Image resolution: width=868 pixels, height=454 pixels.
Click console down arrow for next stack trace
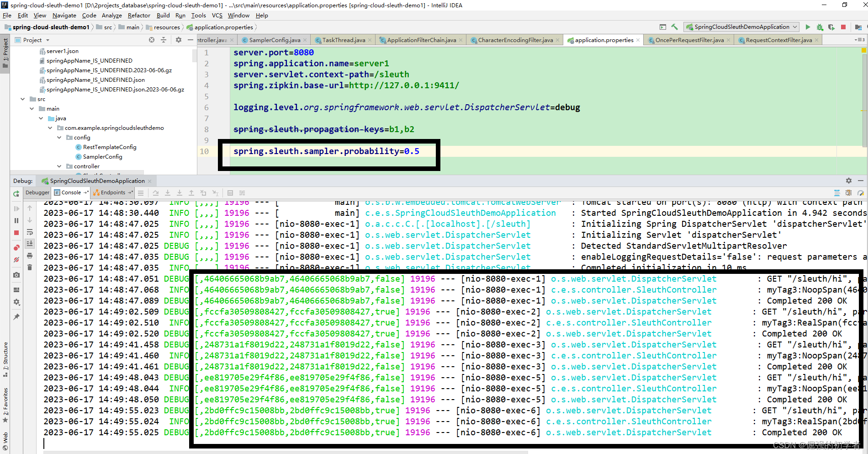click(30, 220)
